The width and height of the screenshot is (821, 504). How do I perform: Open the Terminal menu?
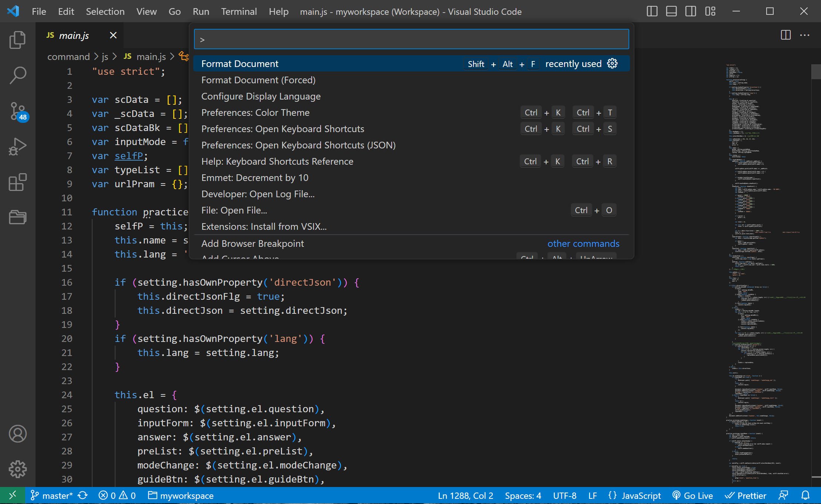pyautogui.click(x=239, y=11)
